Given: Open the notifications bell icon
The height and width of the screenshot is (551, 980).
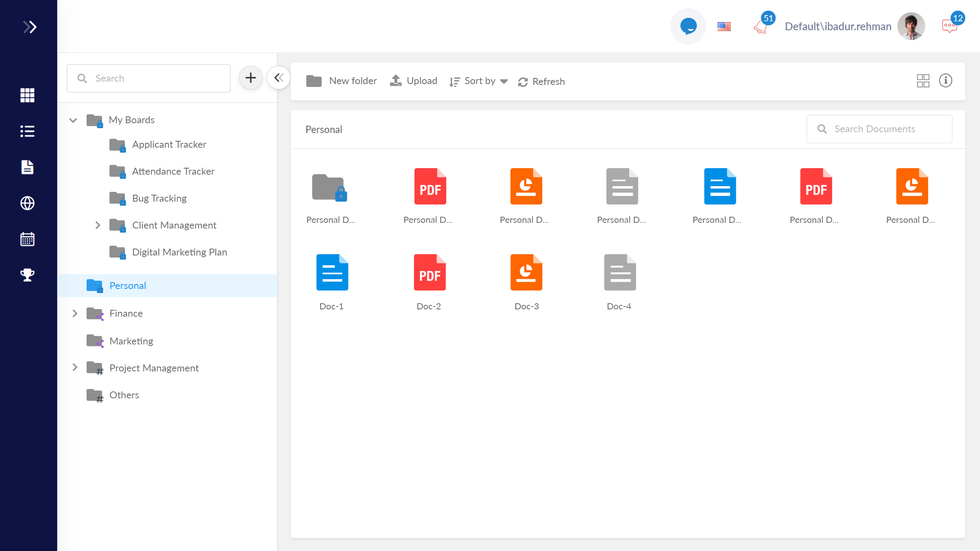Looking at the screenshot, I should 761,27.
